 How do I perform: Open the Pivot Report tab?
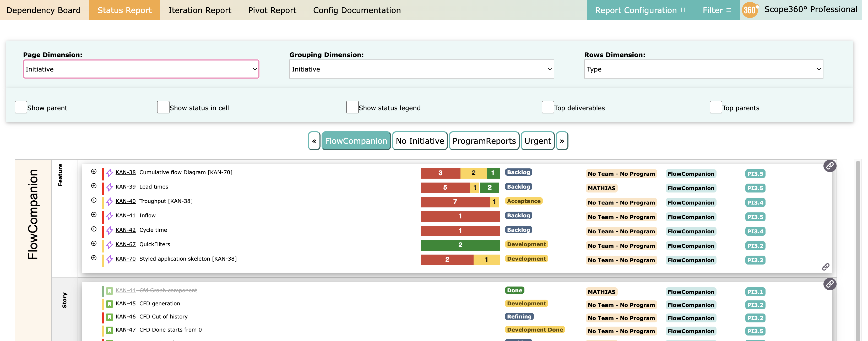coord(272,10)
